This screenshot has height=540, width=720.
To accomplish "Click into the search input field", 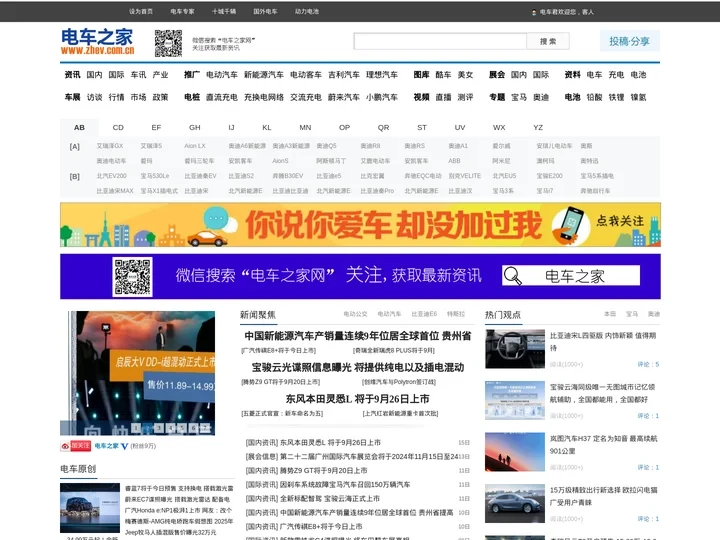I will [440, 41].
